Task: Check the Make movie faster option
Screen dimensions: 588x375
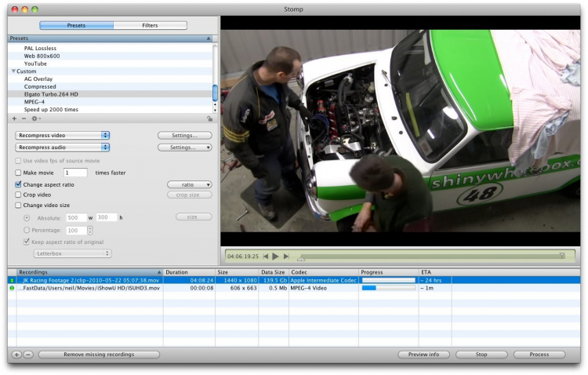Action: click(x=18, y=173)
